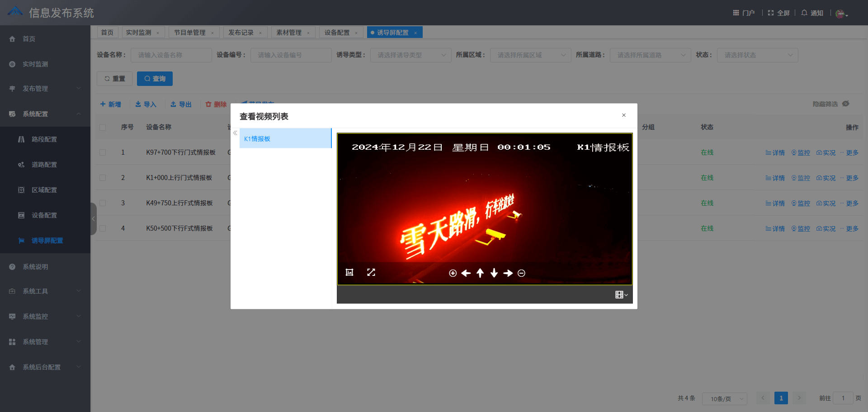Tilt camera down with down arrow

pos(494,273)
